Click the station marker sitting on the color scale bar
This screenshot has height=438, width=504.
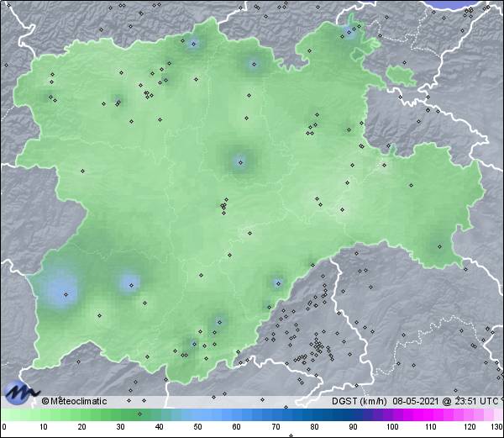(x=139, y=414)
